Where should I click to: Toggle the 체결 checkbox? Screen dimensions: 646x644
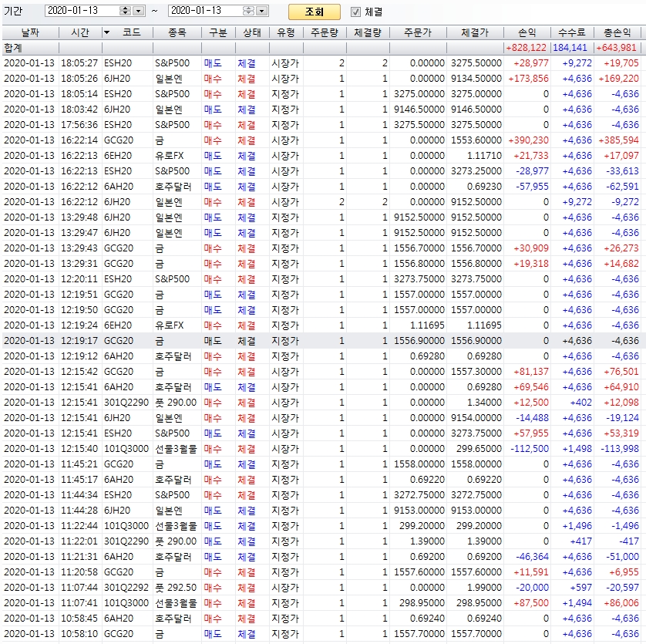(355, 12)
